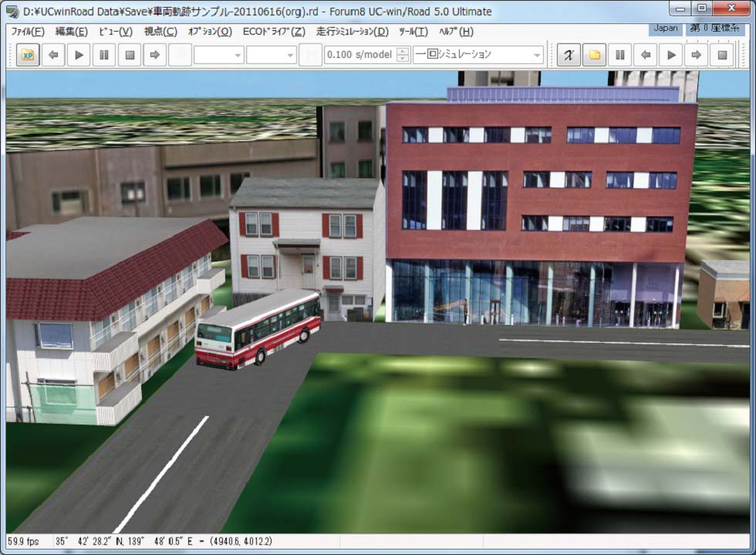Select the pedestrian by the glass entrance
756x555 pixels.
[466, 311]
